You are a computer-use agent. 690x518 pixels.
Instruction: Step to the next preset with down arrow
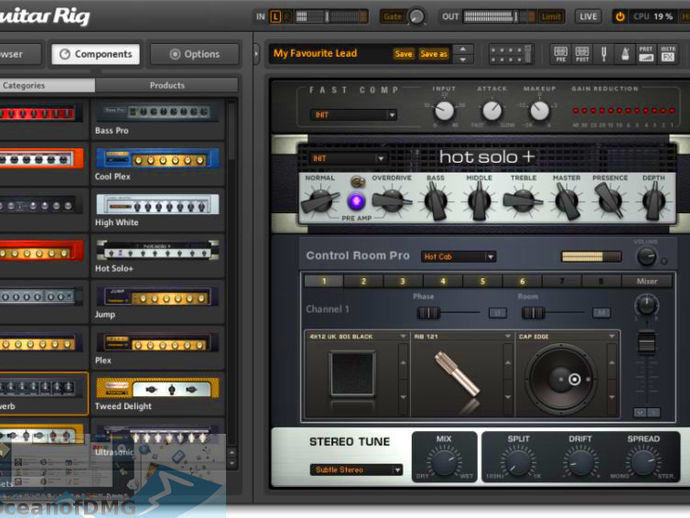coord(462,59)
